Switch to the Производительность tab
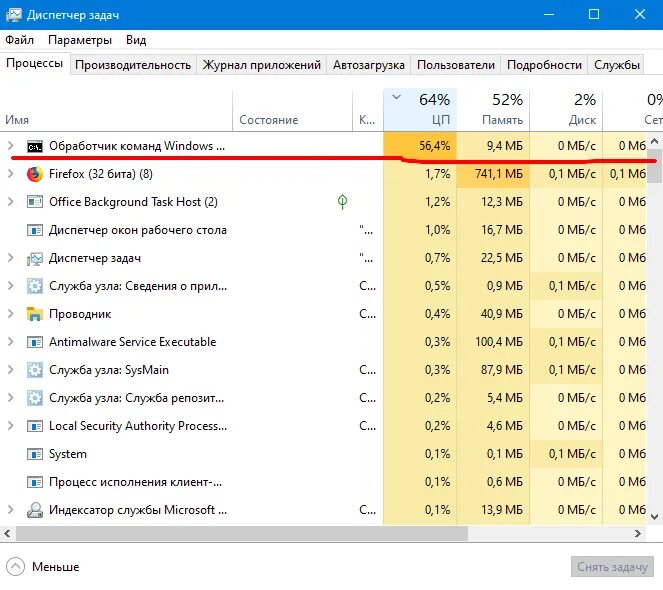Screen dimensions: 663x590 [x=133, y=65]
